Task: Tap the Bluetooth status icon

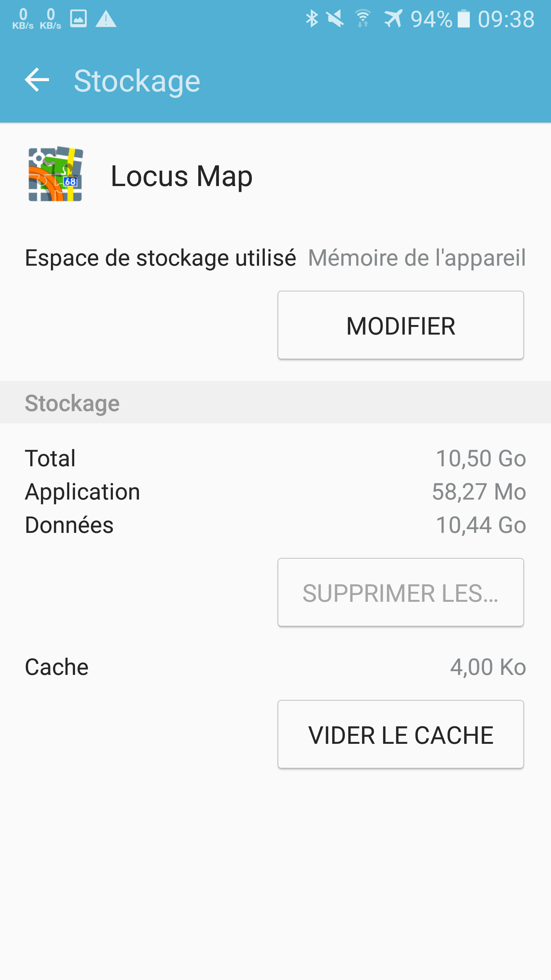Action: [x=312, y=19]
